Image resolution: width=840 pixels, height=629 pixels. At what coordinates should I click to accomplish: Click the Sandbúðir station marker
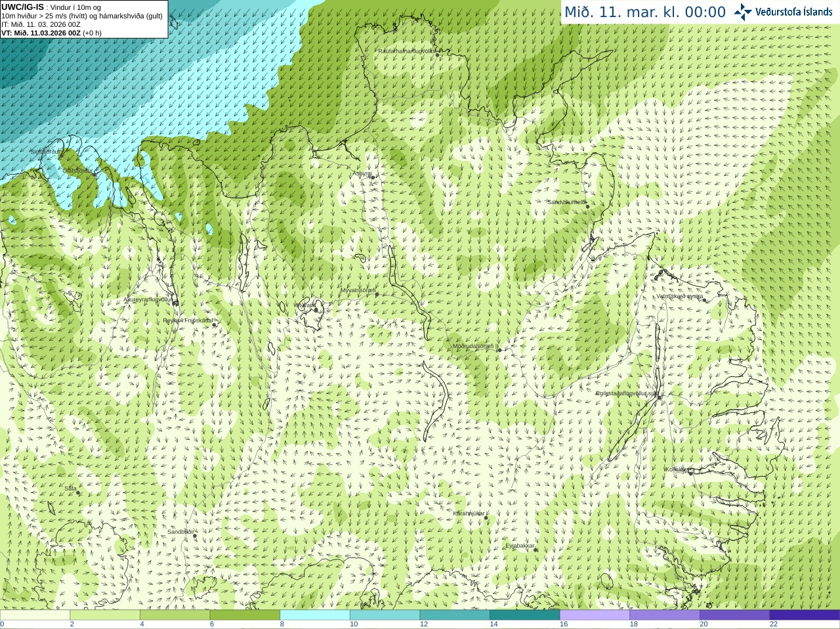point(195,536)
